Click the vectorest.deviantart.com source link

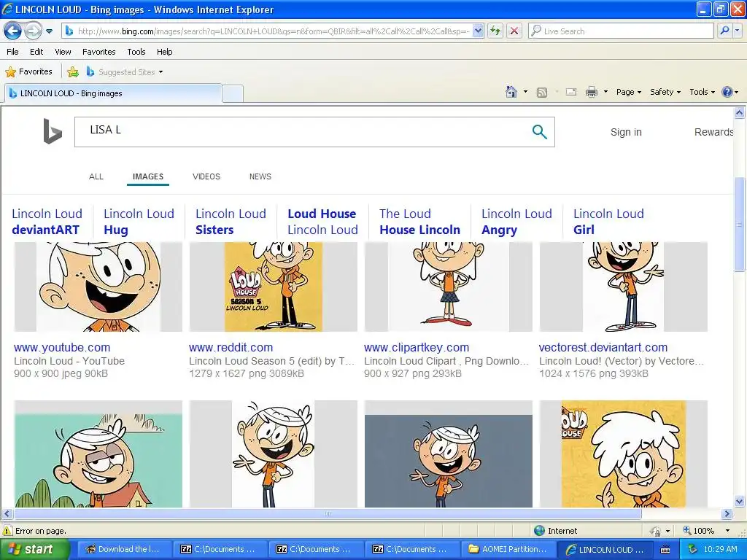[x=603, y=348]
